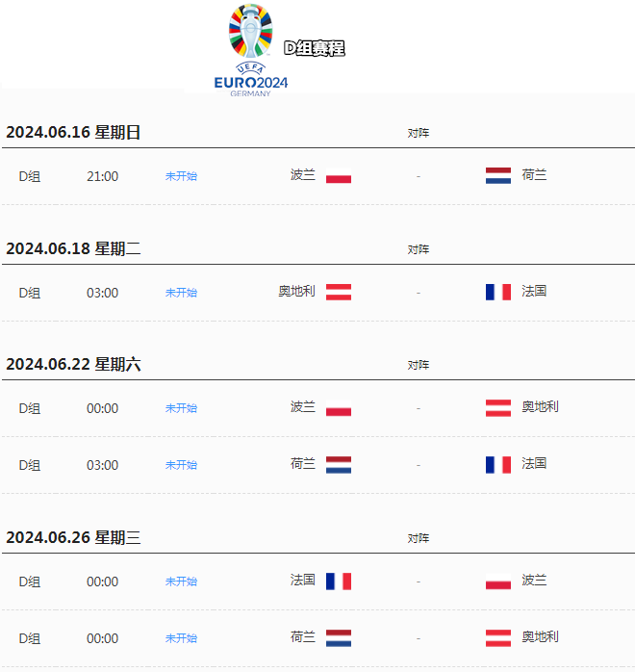Screen dimensions: 635x672
Task: Select team name 荷兰 in June 16 match
Action: (x=534, y=175)
